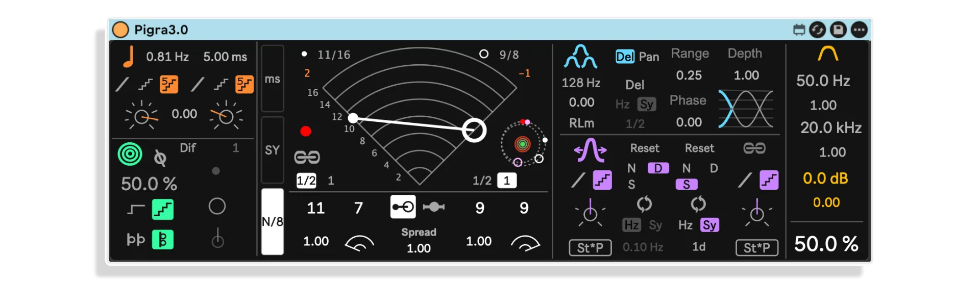Click the 11/16 ratio readout
The height and width of the screenshot is (281, 980).
[334, 55]
